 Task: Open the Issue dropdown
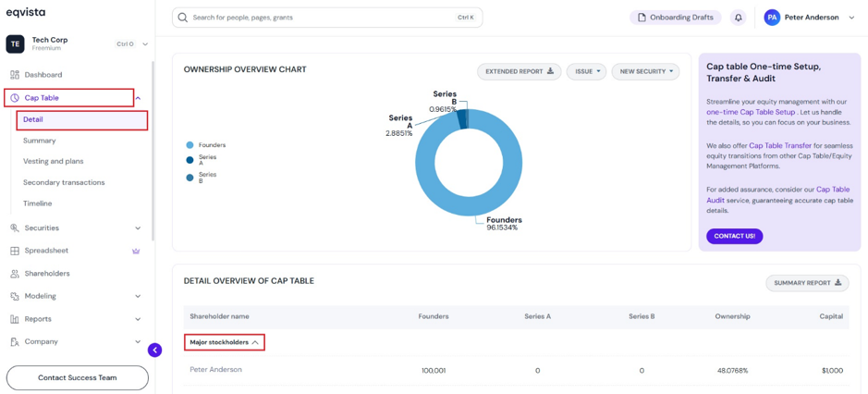tap(586, 71)
